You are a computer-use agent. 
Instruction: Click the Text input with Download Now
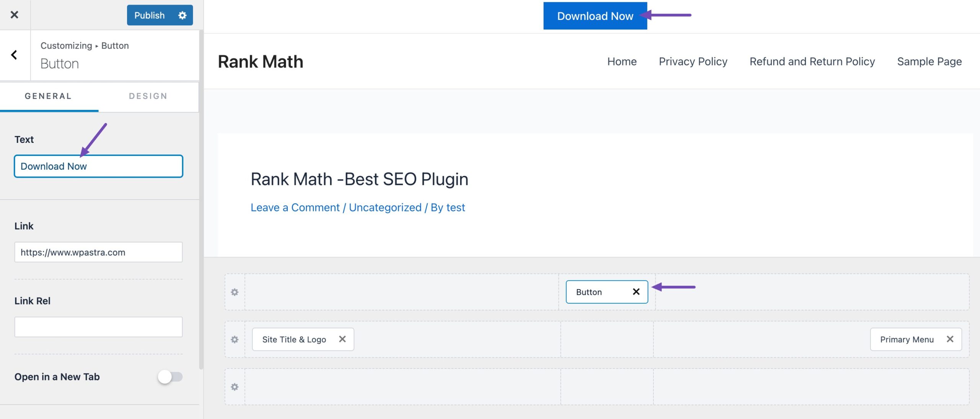click(98, 166)
